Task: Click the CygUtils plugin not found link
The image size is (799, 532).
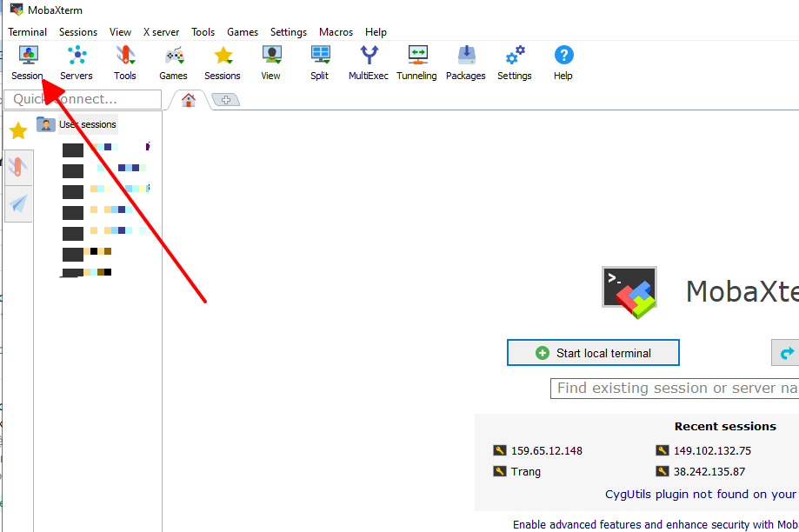Action: click(701, 495)
